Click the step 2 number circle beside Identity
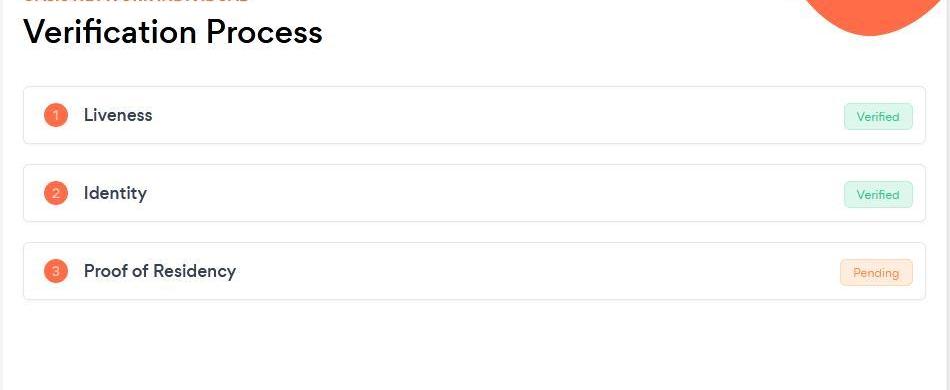Image resolution: width=950 pixels, height=390 pixels. (x=56, y=193)
